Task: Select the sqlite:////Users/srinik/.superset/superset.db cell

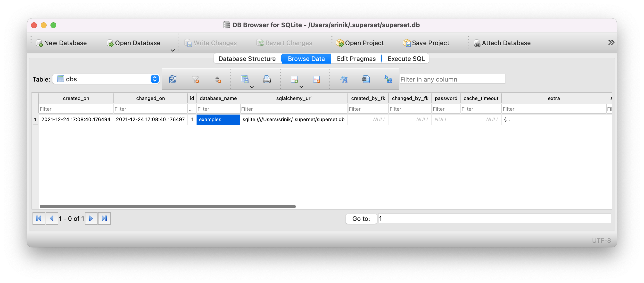Action: pos(294,119)
